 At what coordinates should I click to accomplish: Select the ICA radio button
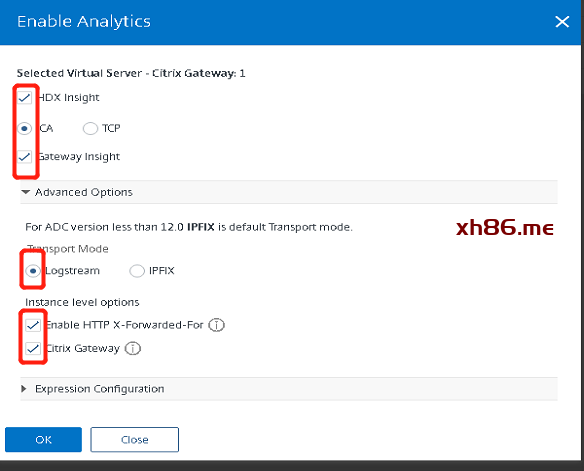tap(25, 128)
